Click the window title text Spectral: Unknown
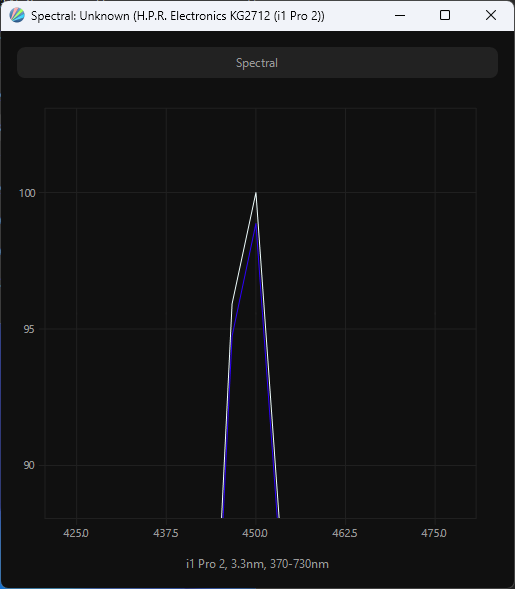The image size is (515, 589). click(80, 16)
